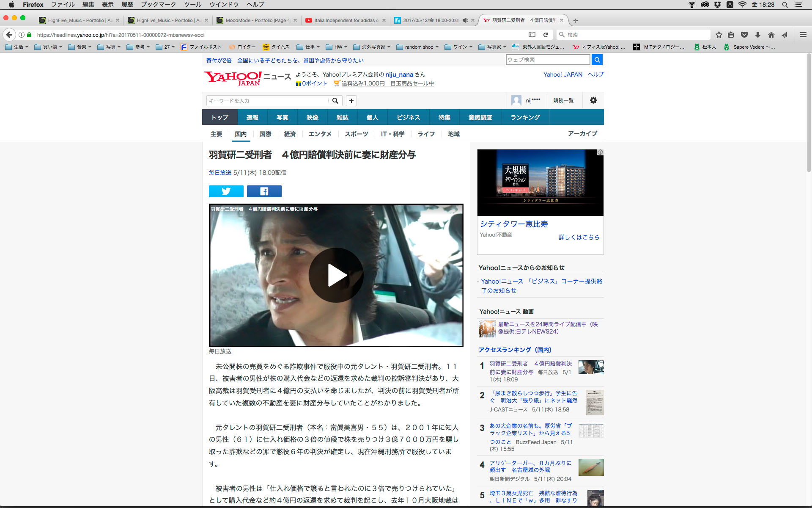812x508 pixels.
Task: Switch to the ランキング news tab
Action: [525, 117]
